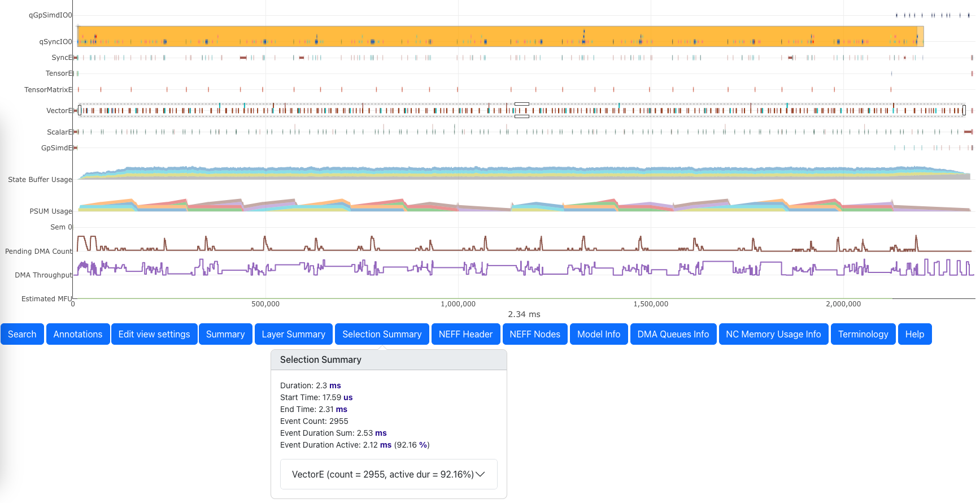Image resolution: width=980 pixels, height=503 pixels.
Task: Click the State Buffer Usage graph
Action: 508,173
